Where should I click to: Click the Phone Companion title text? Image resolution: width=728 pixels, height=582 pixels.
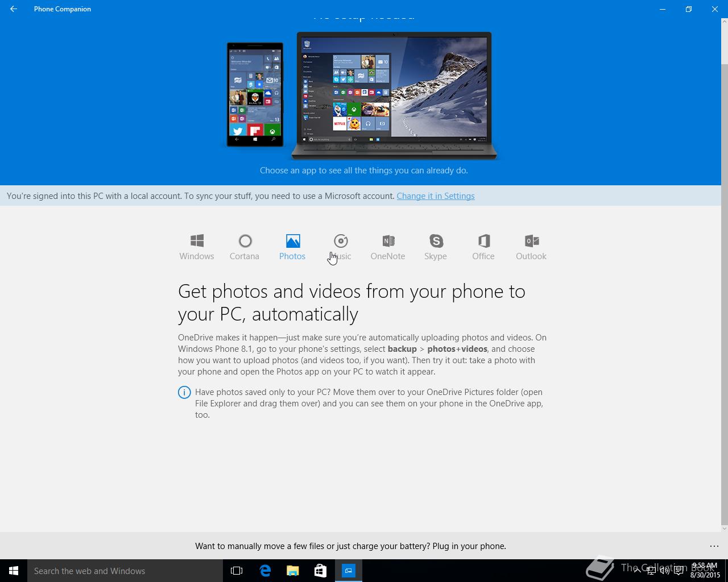pyautogui.click(x=63, y=9)
